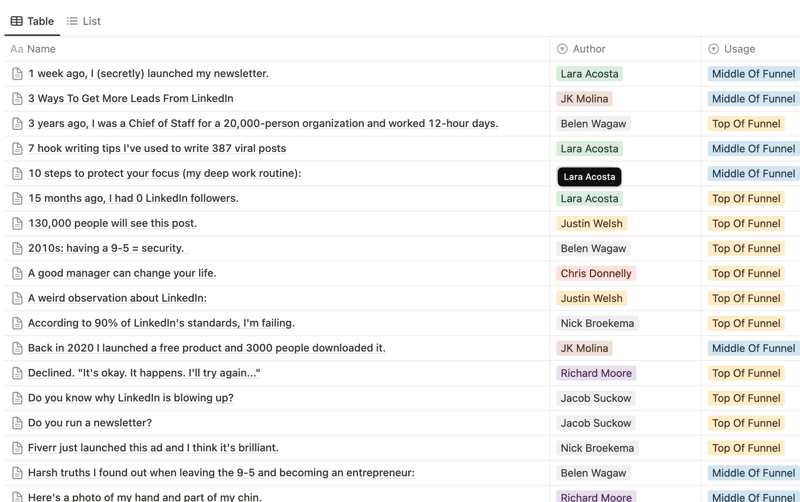Open the Name column header menu
Image resolution: width=800 pixels, height=502 pixels.
point(41,49)
